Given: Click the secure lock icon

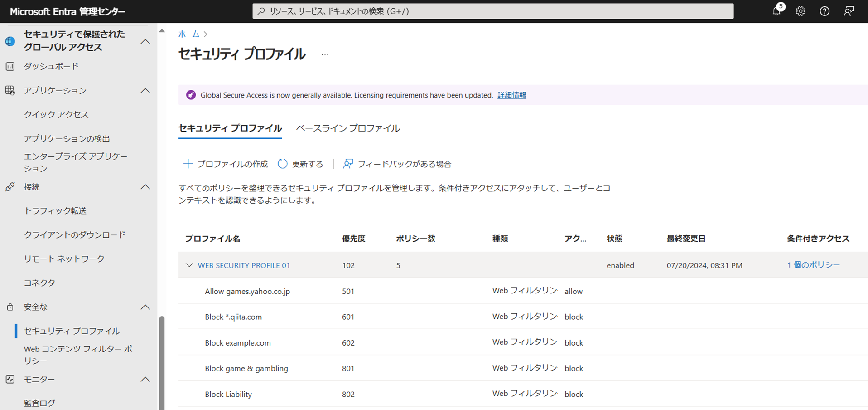Looking at the screenshot, I should tap(10, 307).
